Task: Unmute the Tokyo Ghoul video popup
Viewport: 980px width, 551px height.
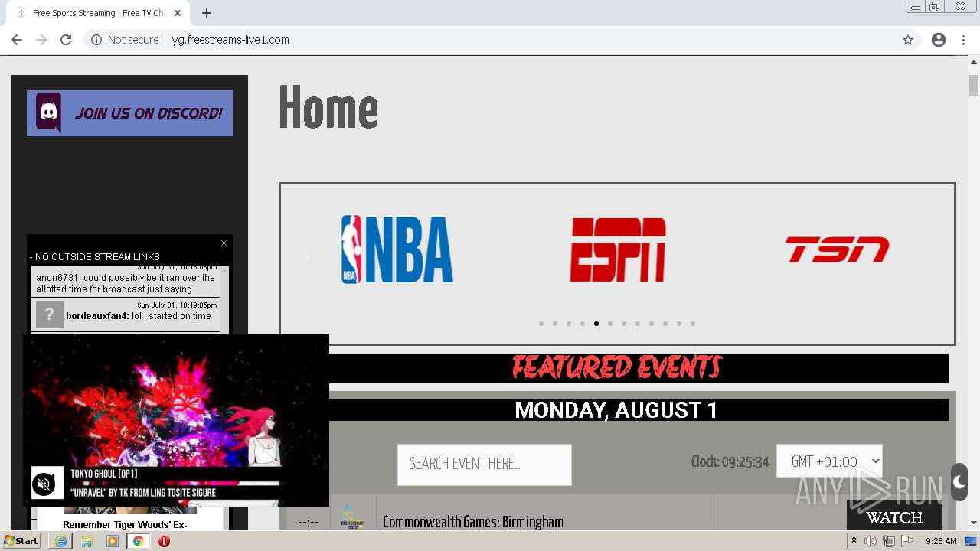Action: click(x=44, y=484)
